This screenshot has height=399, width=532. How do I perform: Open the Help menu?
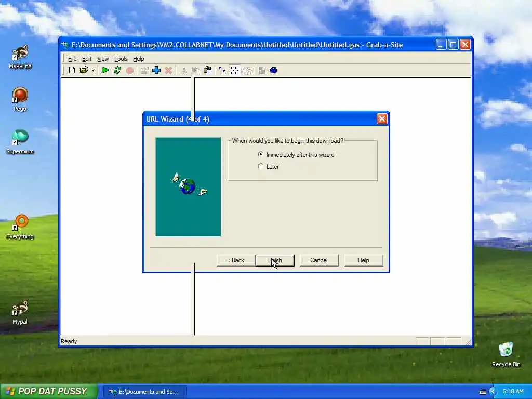[x=138, y=59]
